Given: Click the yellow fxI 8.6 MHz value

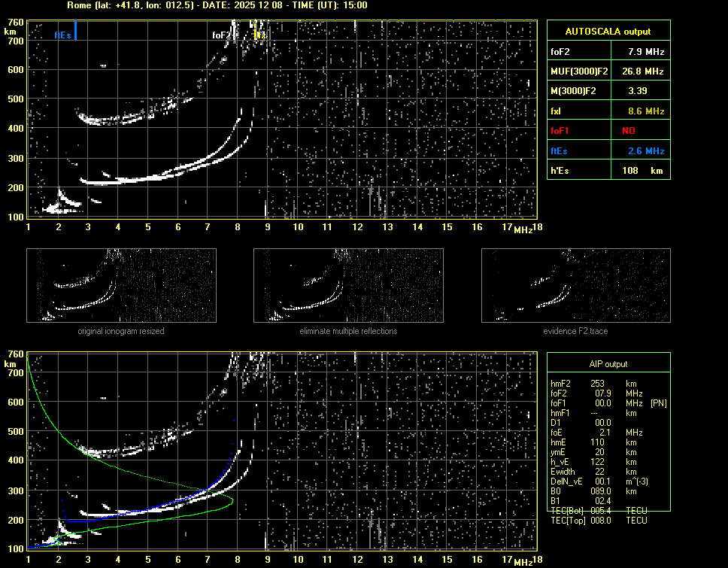Looking at the screenshot, I should [646, 111].
